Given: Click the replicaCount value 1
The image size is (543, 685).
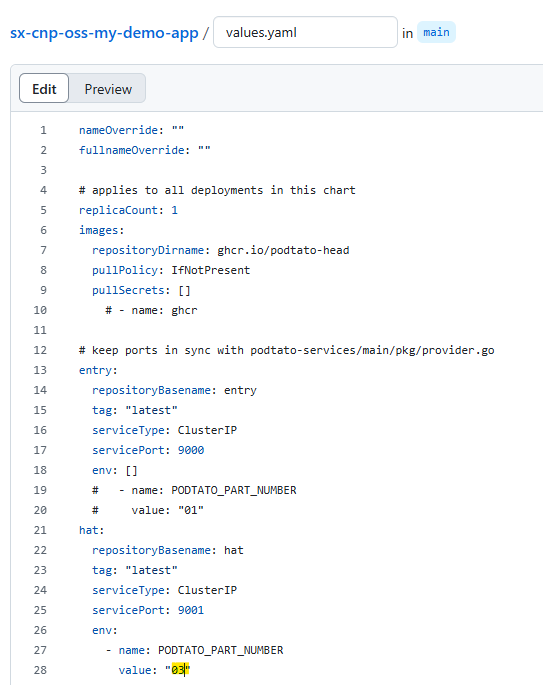Looking at the screenshot, I should point(174,210).
